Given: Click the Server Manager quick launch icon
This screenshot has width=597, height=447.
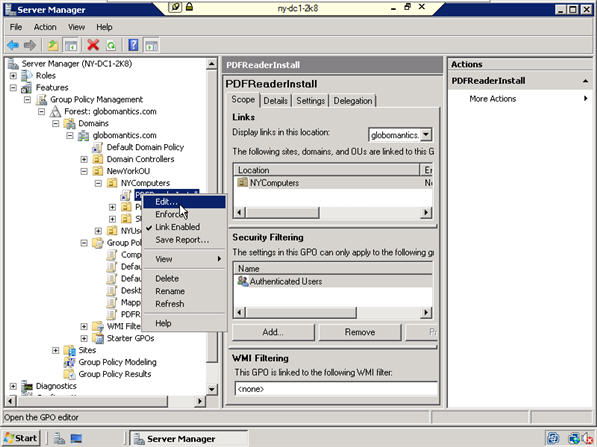Looking at the screenshot, I should [59, 439].
